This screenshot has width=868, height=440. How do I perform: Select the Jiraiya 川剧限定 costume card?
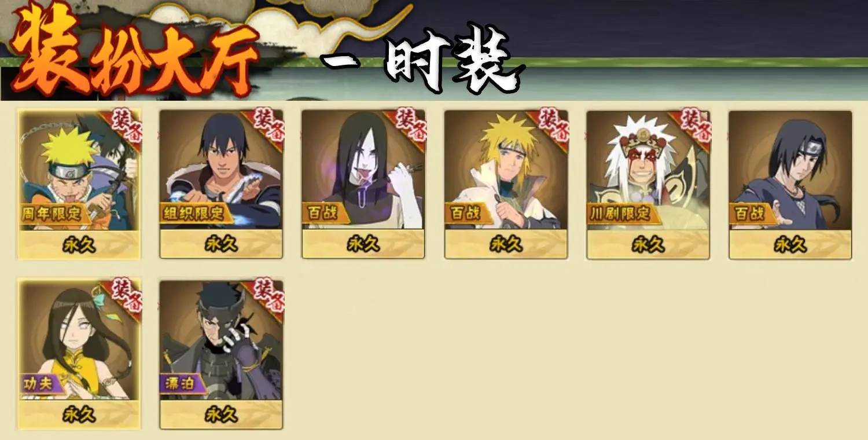[648, 184]
